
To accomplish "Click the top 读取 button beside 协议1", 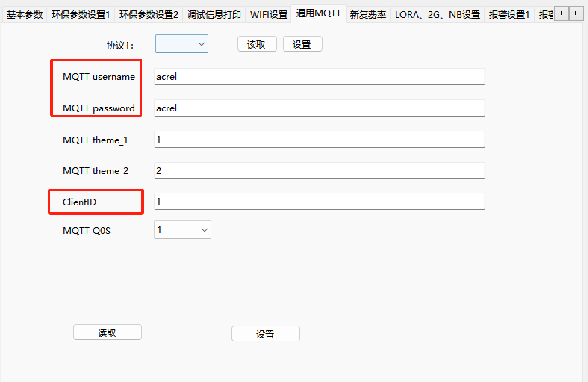I will [x=257, y=44].
